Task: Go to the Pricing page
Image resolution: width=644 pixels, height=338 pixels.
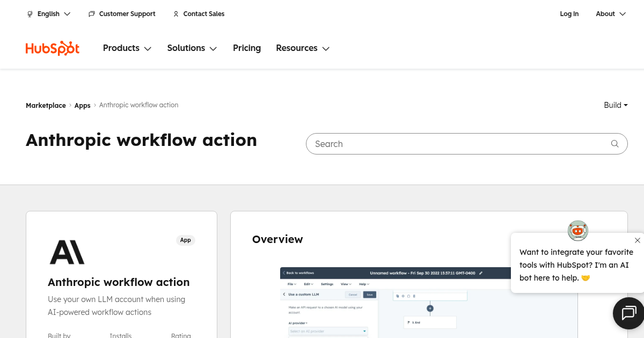Action: tap(247, 48)
